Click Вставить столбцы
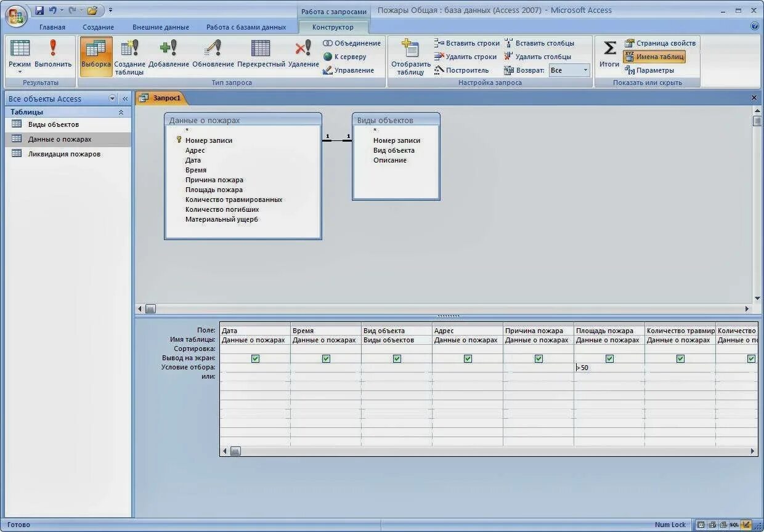Viewport: 764px width, 532px height. pyautogui.click(x=539, y=43)
